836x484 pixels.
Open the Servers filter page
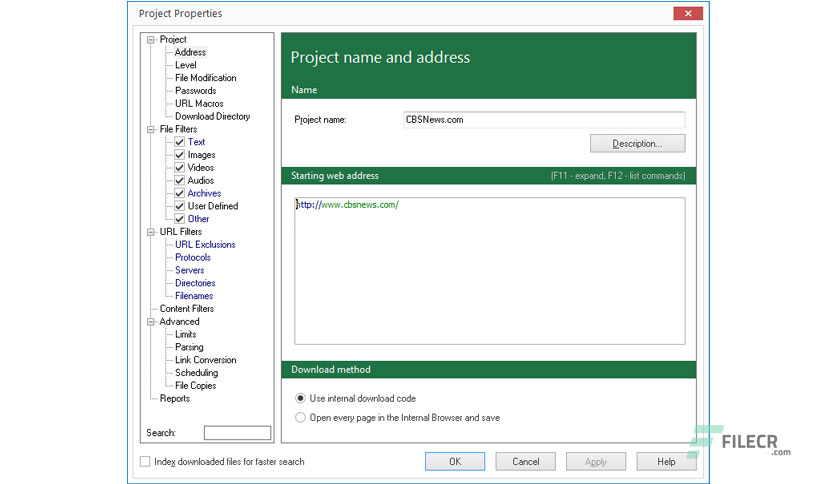pyautogui.click(x=190, y=270)
